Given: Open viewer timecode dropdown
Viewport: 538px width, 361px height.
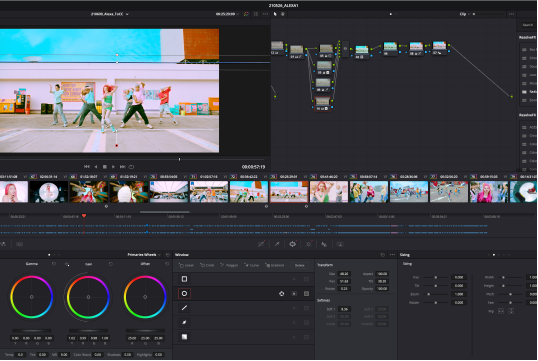Looking at the screenshot, I should pyautogui.click(x=227, y=14).
